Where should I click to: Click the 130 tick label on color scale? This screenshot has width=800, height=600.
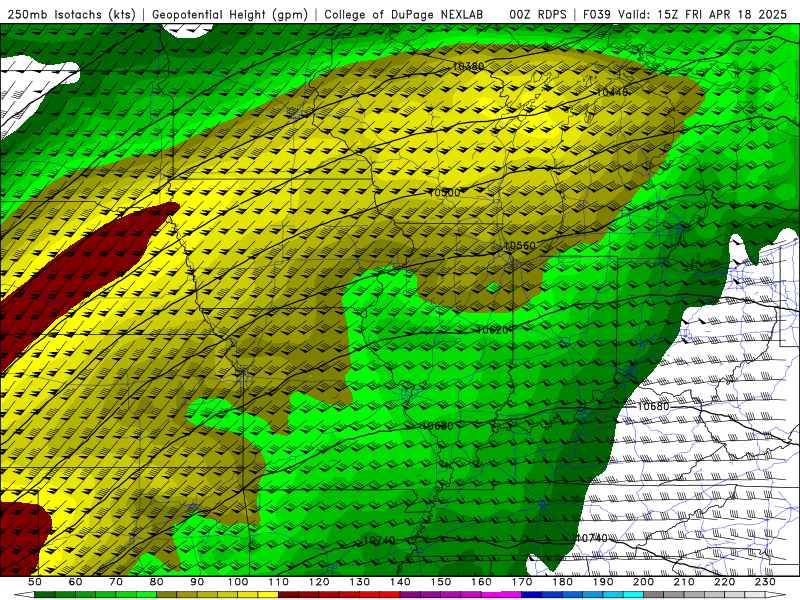pos(360,582)
